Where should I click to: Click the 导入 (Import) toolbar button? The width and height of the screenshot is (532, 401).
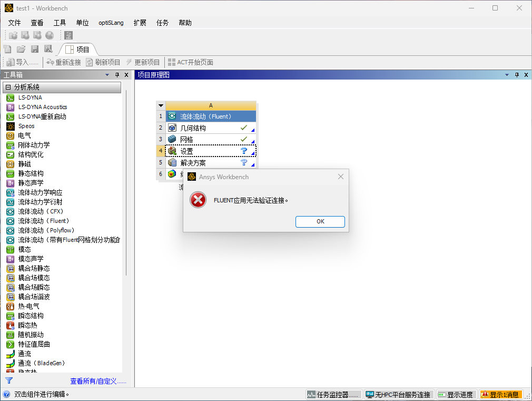[x=23, y=62]
